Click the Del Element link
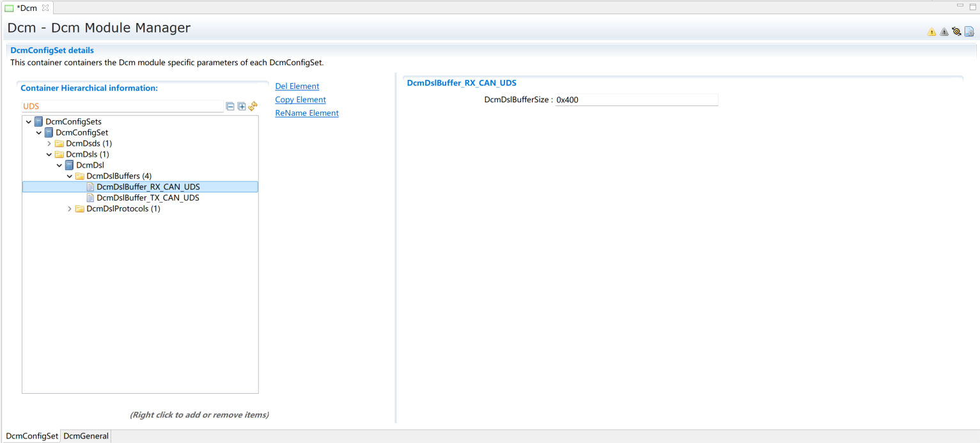The width and height of the screenshot is (980, 443). coord(297,86)
